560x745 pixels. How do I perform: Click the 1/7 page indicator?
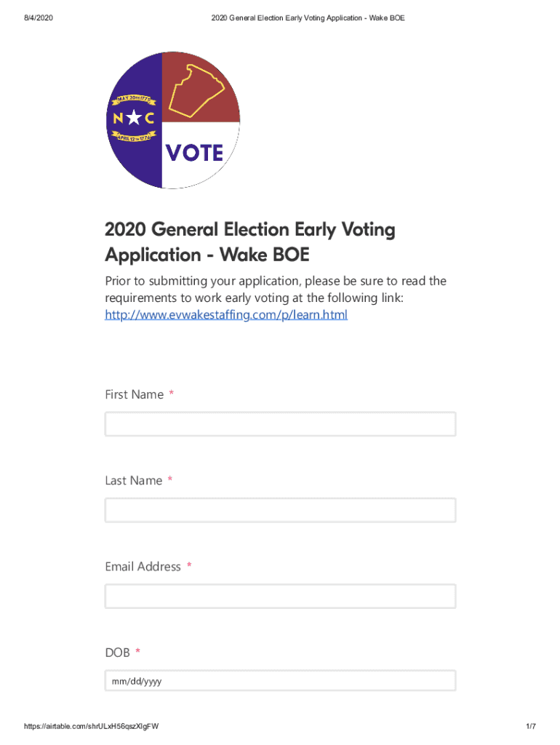click(x=530, y=725)
